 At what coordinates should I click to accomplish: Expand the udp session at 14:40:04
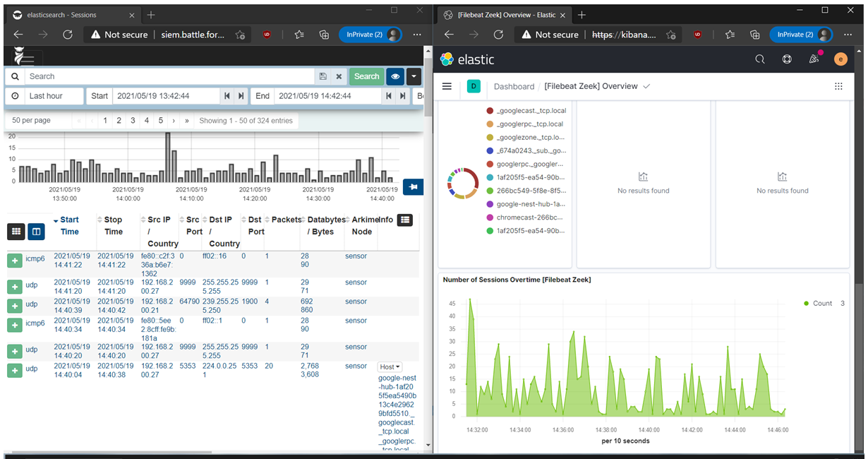click(15, 370)
